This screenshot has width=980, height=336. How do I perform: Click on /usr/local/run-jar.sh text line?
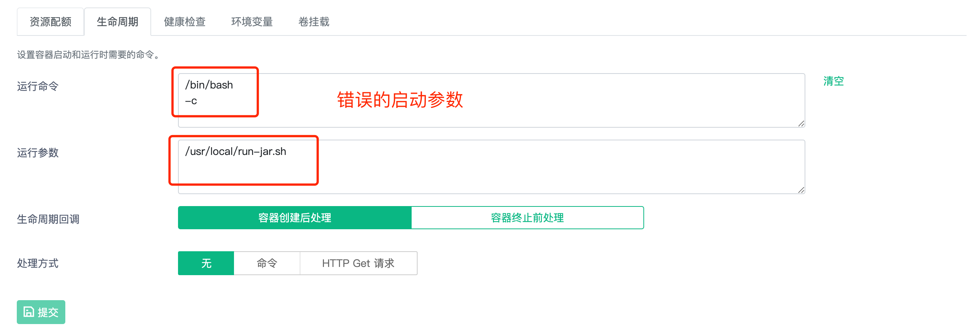tap(235, 152)
